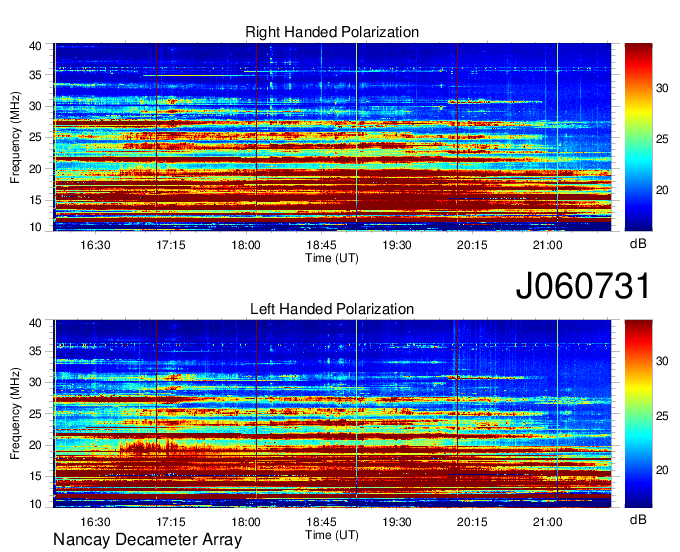Click '21:00' tick on bottom plot axis

click(x=547, y=522)
